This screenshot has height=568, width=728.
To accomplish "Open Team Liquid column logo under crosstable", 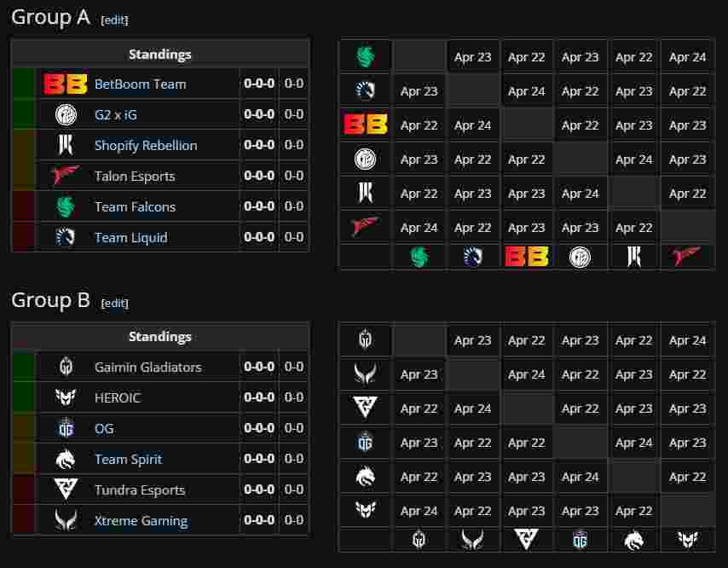I will (x=472, y=257).
